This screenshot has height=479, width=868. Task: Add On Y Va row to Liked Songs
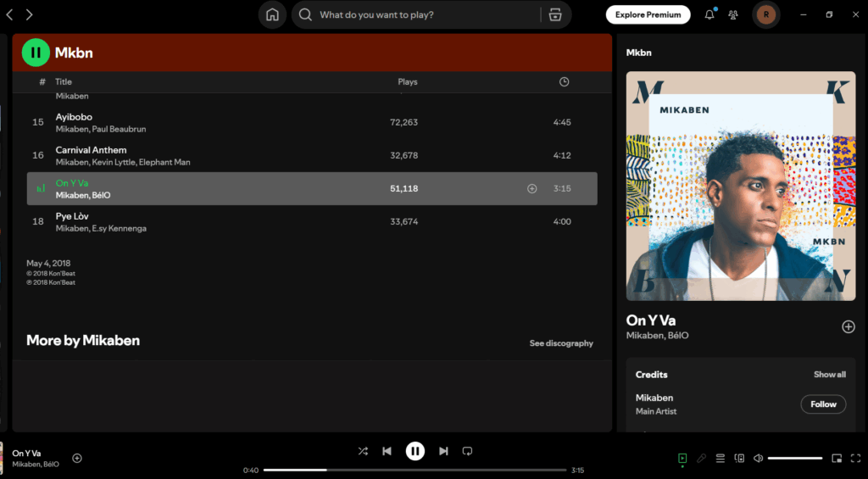coord(532,189)
